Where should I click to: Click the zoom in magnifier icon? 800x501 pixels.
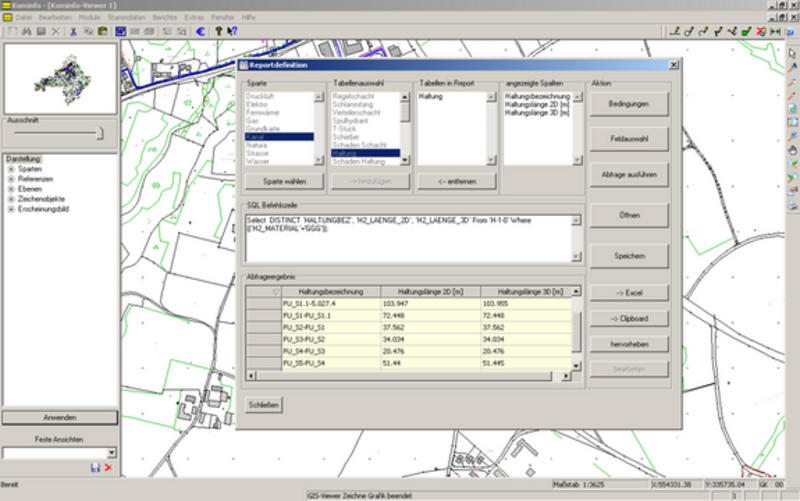tap(792, 95)
